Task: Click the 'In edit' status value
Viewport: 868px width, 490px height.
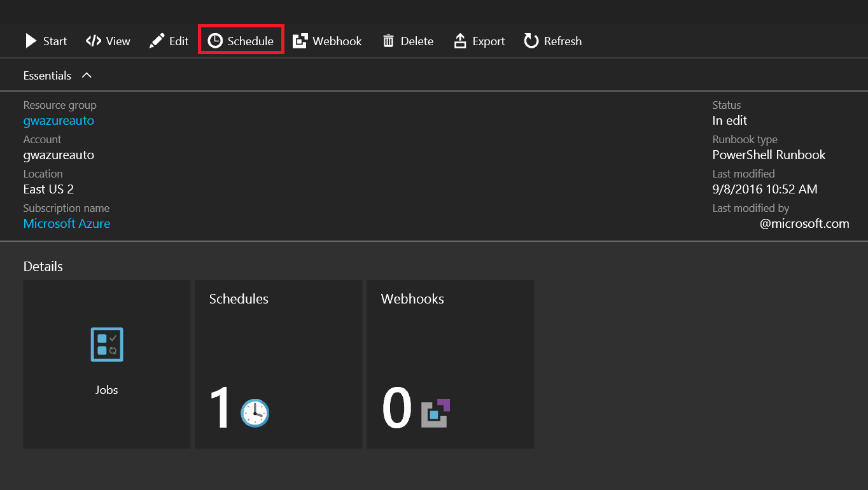Action: (730, 120)
